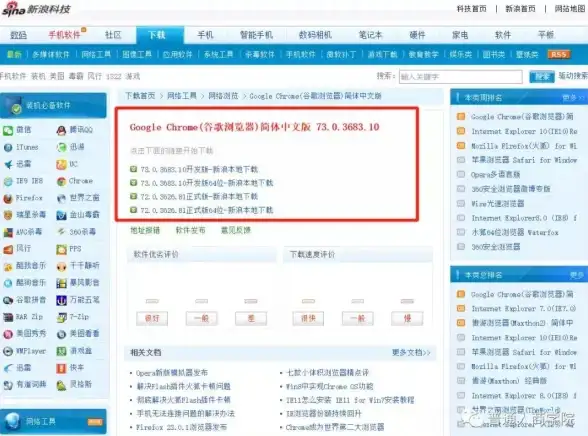This screenshot has width=588, height=436.
Task: Click the search keyword input field
Action: (460, 76)
